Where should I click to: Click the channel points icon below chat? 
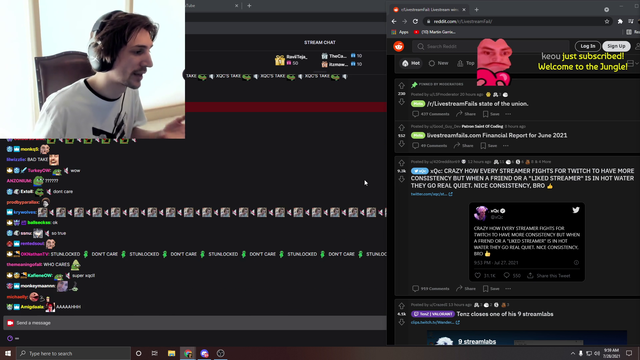[x=10, y=338]
